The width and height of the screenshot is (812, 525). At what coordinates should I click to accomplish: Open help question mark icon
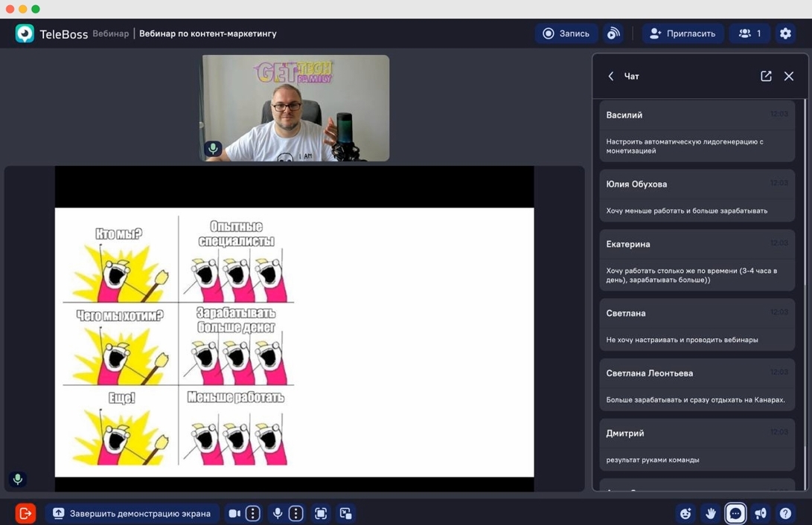click(x=785, y=513)
